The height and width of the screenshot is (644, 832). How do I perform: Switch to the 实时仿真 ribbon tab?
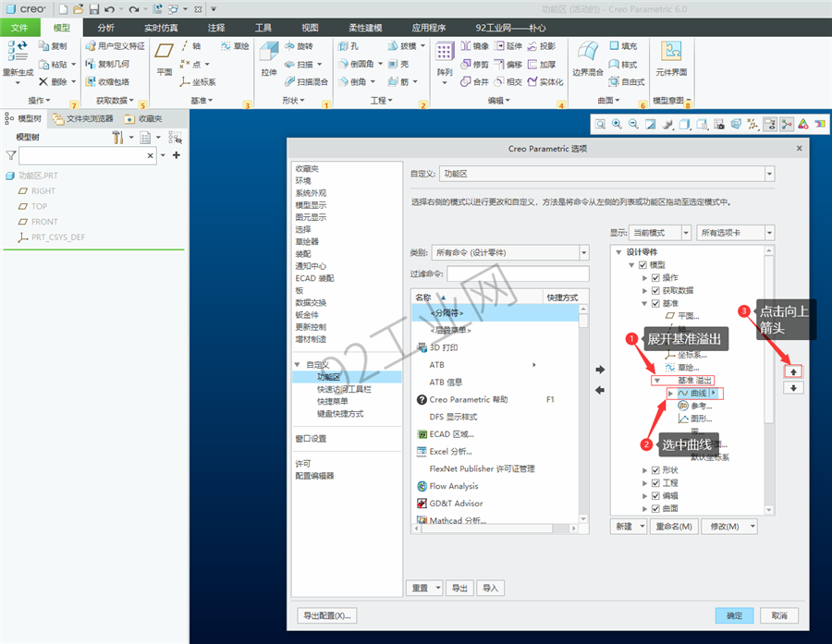pyautogui.click(x=161, y=28)
